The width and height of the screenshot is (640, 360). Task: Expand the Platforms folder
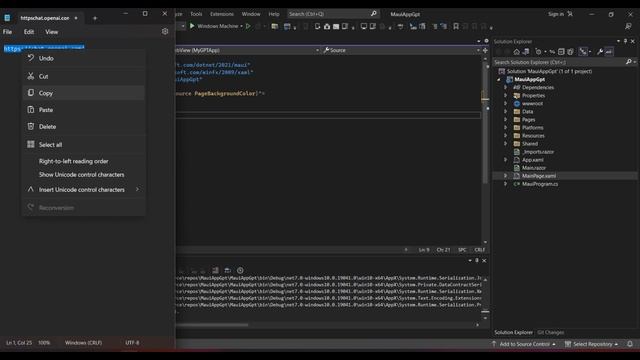[505, 128]
